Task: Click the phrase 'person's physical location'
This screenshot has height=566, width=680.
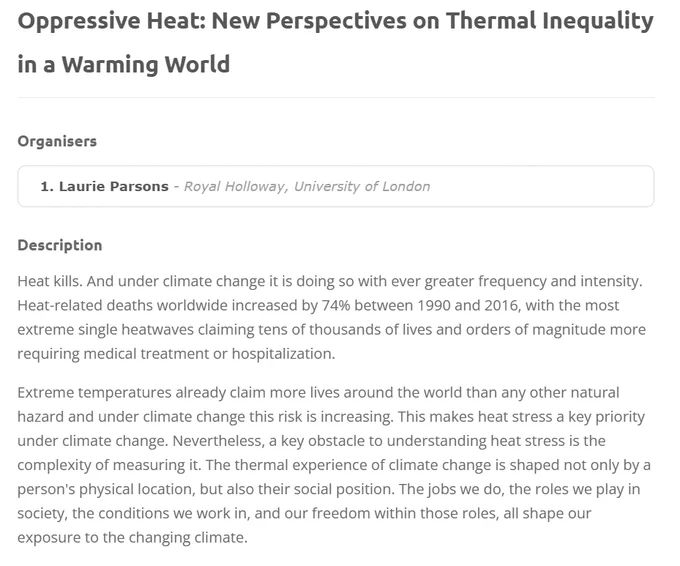Action: pos(106,490)
